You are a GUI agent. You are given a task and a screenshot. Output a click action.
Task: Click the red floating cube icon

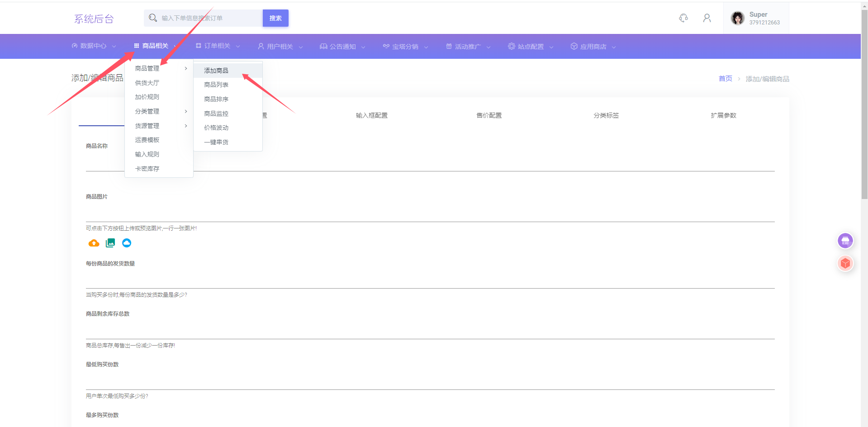click(x=845, y=263)
